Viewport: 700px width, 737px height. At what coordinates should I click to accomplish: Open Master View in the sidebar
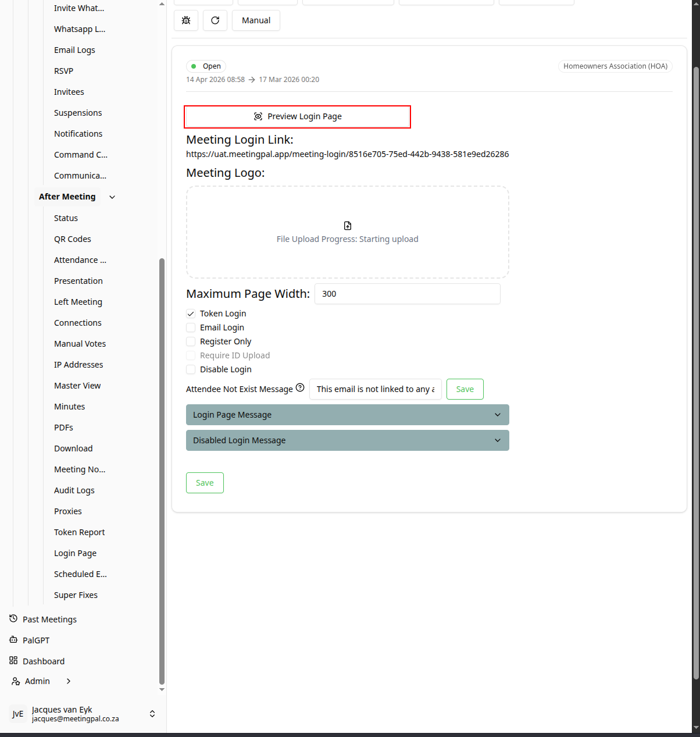click(x=77, y=386)
